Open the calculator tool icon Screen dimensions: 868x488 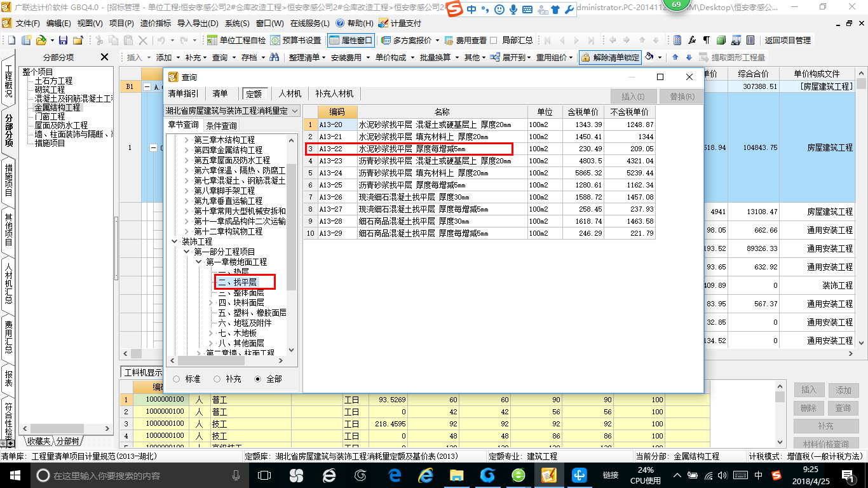coord(677,40)
